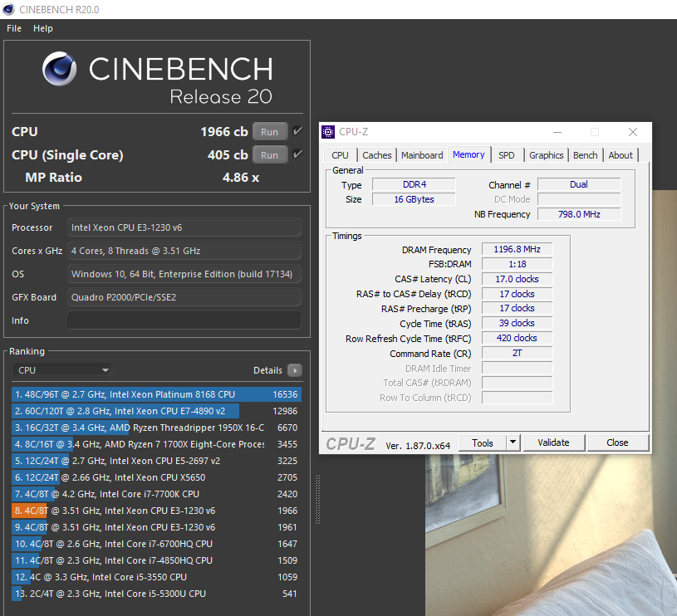Click the tRFC value 420 clocks
The image size is (677, 616).
point(517,338)
